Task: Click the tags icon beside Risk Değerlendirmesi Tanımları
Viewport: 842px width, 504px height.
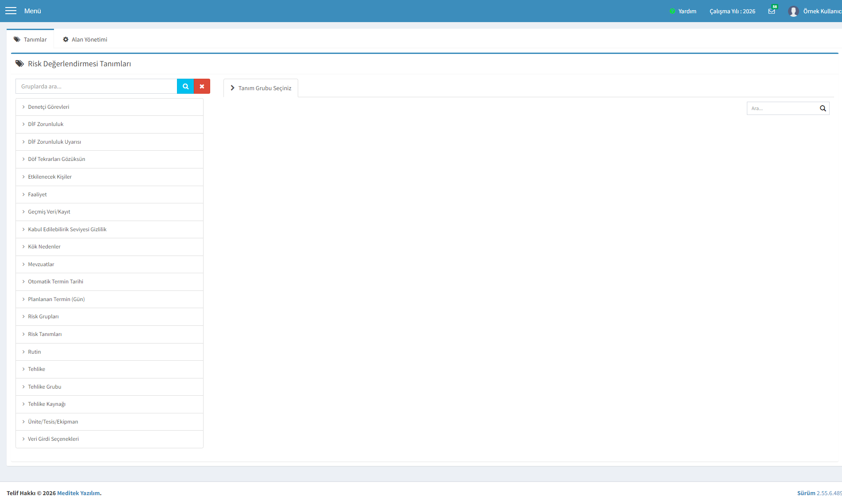Action: tap(19, 64)
